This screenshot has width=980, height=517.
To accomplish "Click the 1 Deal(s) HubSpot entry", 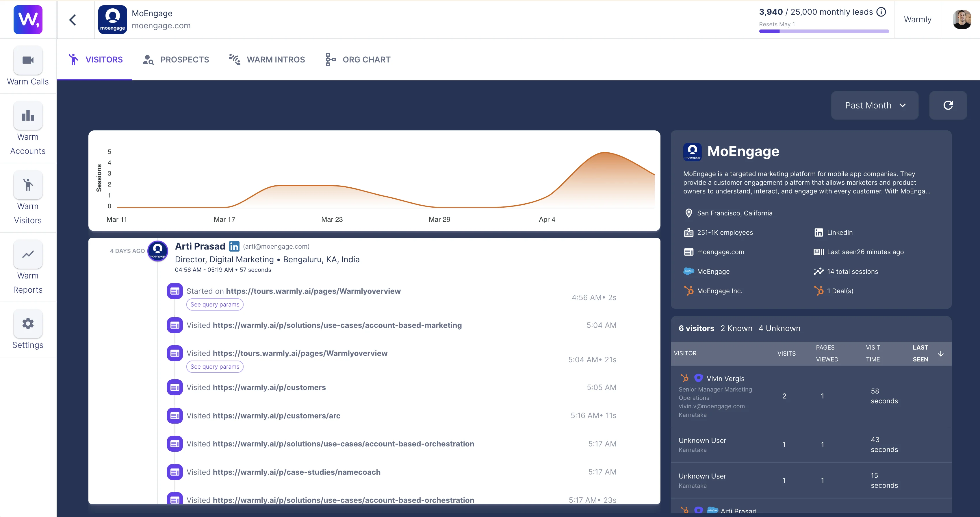I will 834,291.
